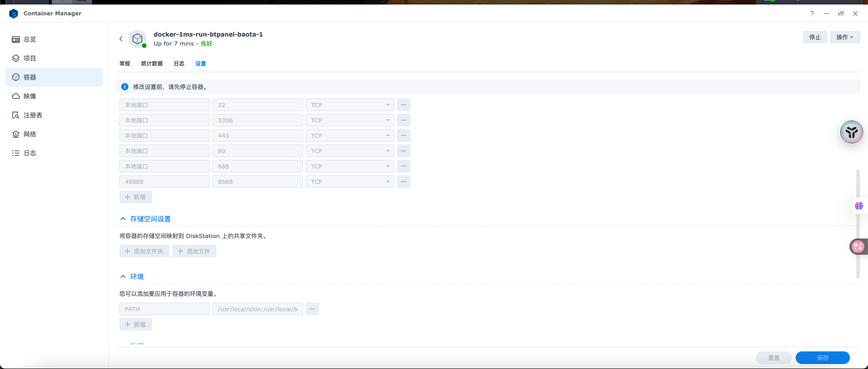
Task: Remove the PATH environment variable row
Action: point(312,309)
